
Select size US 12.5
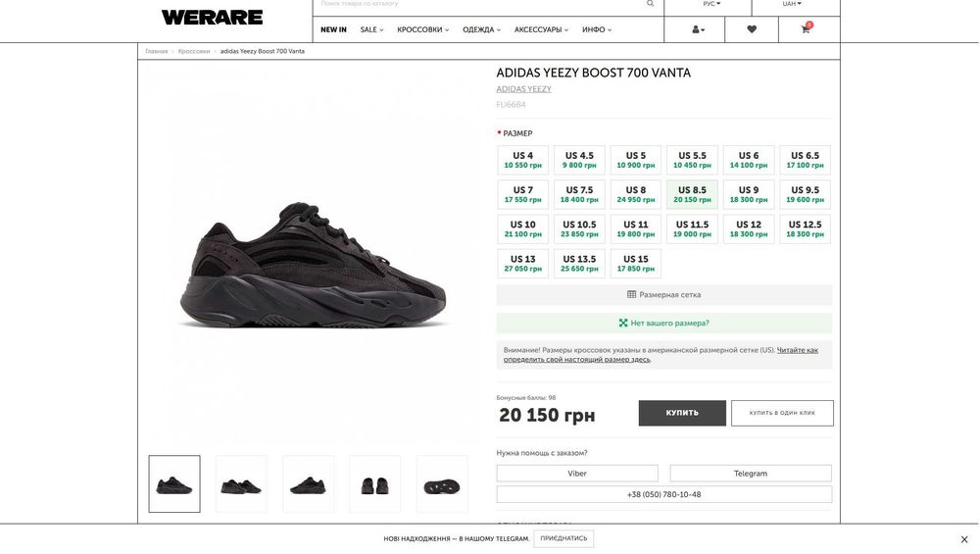(x=805, y=228)
